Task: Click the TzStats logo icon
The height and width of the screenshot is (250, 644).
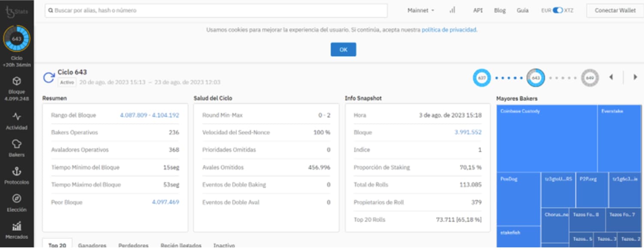Action: [x=10, y=12]
